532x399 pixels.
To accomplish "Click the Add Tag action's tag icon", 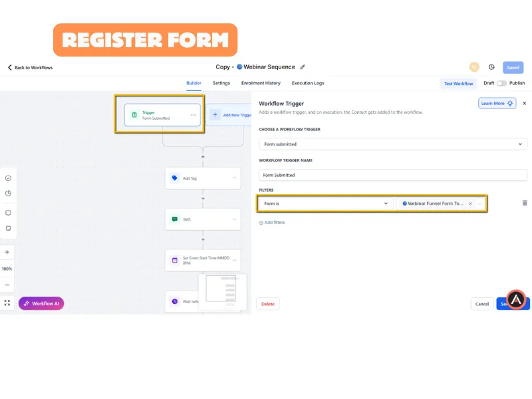I will coord(174,178).
